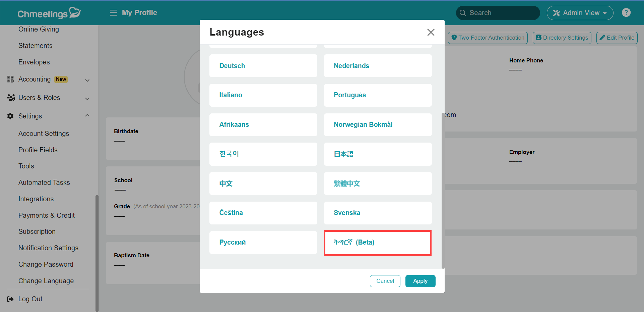Image resolution: width=644 pixels, height=312 pixels.
Task: Select Afrikaans language
Action: pyautogui.click(x=263, y=125)
